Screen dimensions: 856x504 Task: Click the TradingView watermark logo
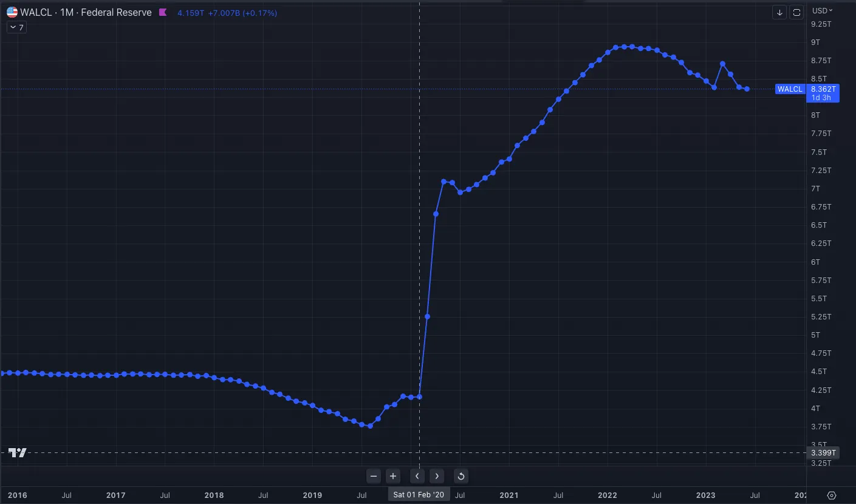click(x=17, y=452)
